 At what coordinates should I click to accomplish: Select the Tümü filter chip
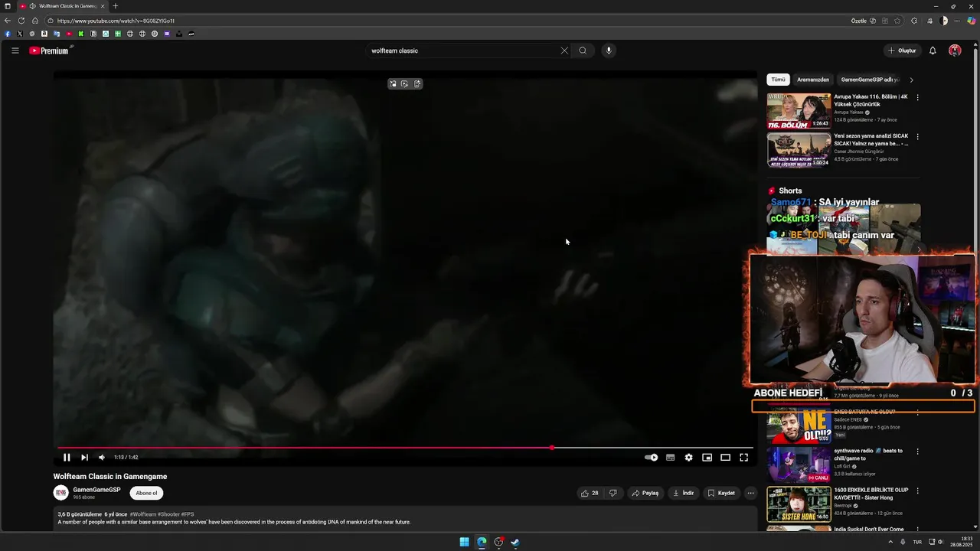coord(778,80)
